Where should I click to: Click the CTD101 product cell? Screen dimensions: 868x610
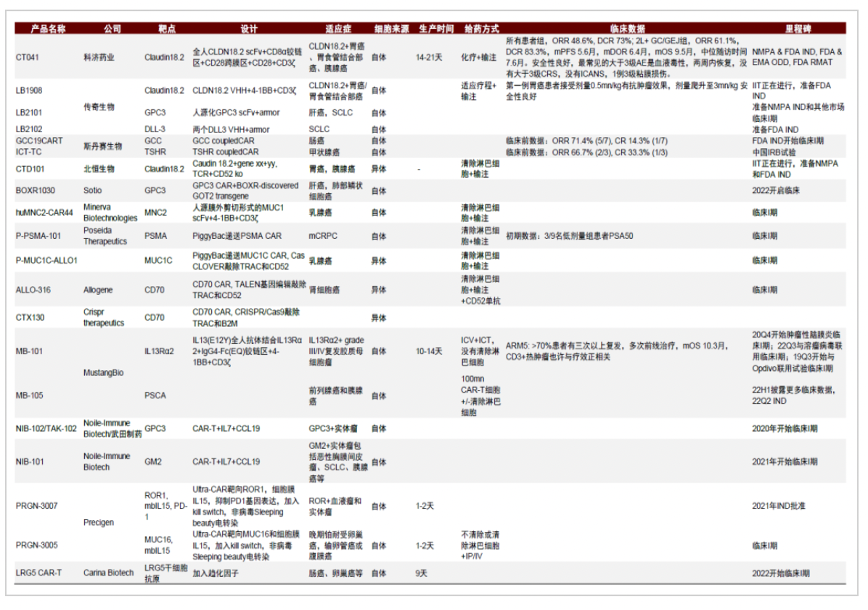coord(30,169)
